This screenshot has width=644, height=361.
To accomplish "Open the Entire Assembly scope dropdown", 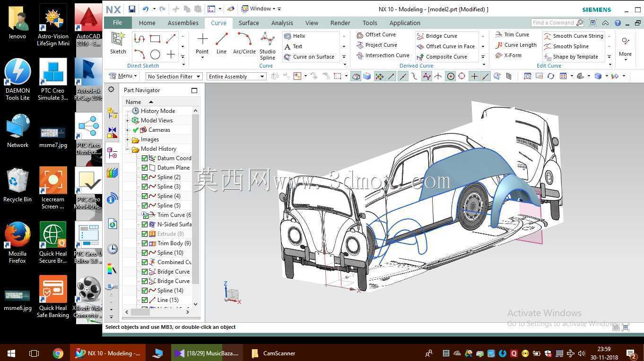I will click(236, 77).
